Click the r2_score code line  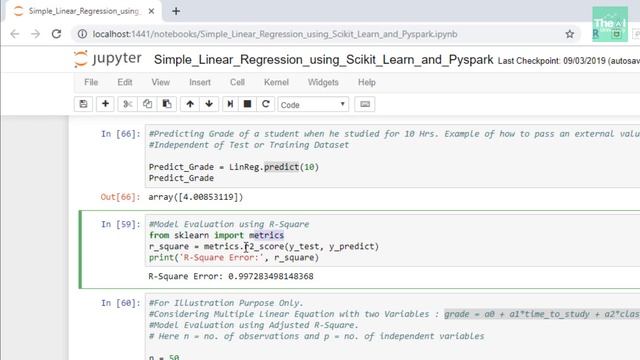coord(264,247)
